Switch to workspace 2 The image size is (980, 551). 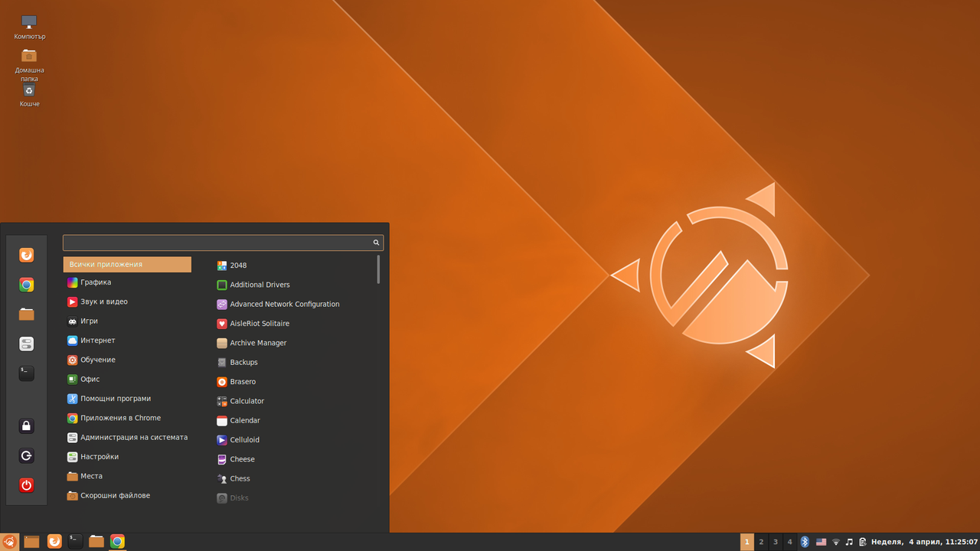click(x=761, y=542)
